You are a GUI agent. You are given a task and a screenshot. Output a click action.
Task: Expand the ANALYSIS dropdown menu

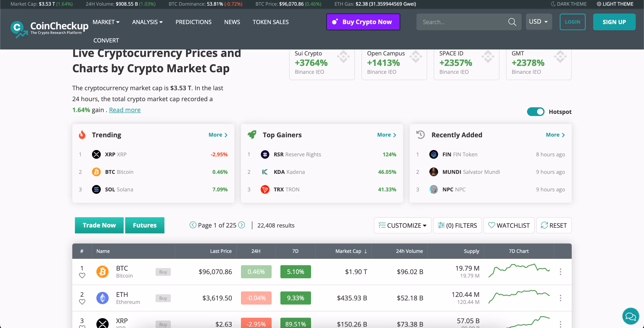pos(147,22)
